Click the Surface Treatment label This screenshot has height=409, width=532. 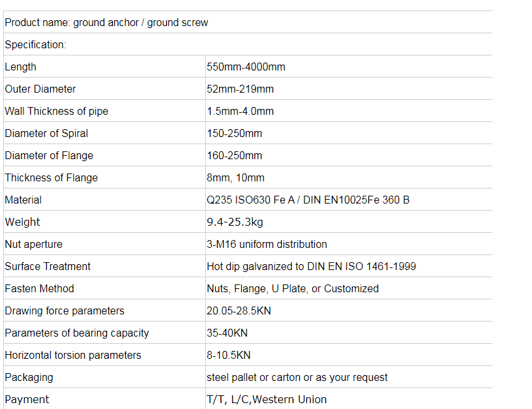(48, 267)
